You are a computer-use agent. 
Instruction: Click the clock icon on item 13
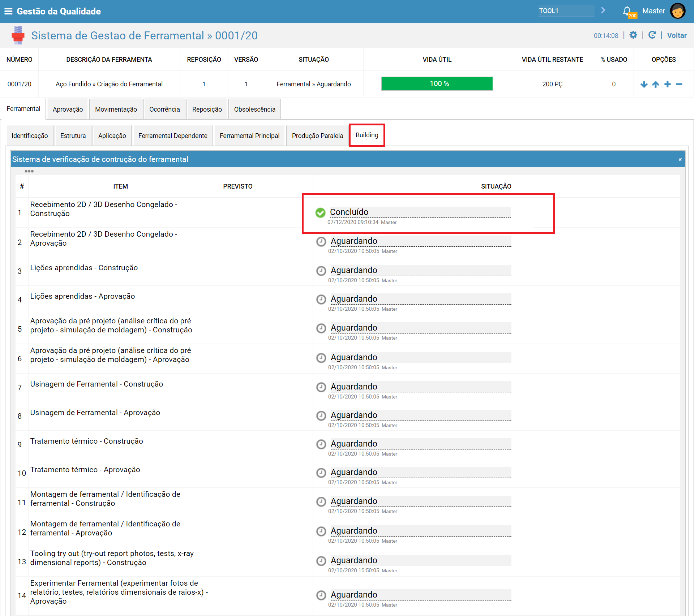click(x=322, y=561)
